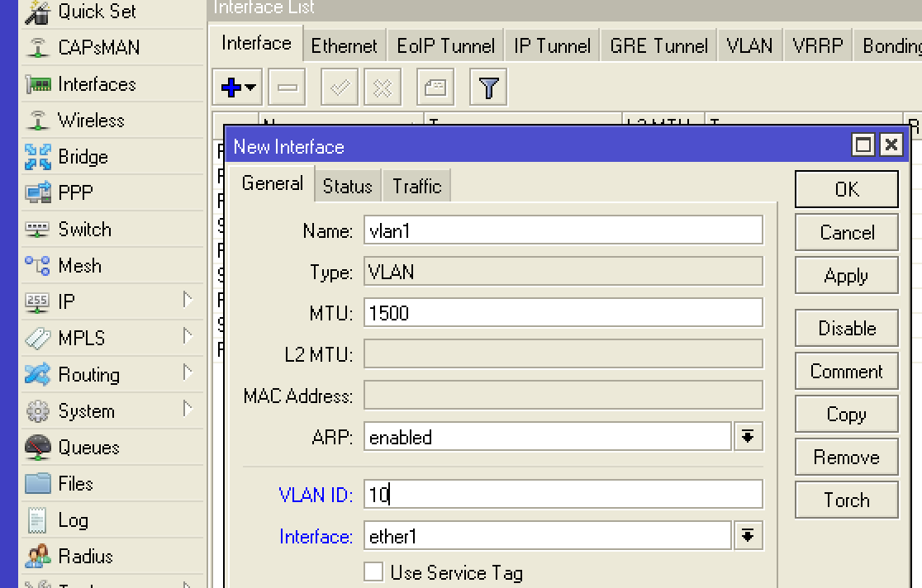Maximize the New Interface dialog
The height and width of the screenshot is (588, 922).
tap(863, 145)
